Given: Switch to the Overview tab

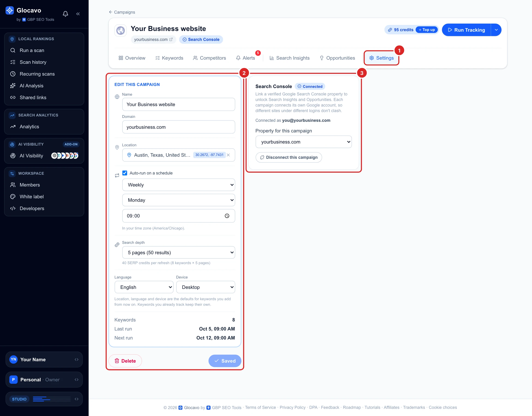Looking at the screenshot, I should pos(132,58).
